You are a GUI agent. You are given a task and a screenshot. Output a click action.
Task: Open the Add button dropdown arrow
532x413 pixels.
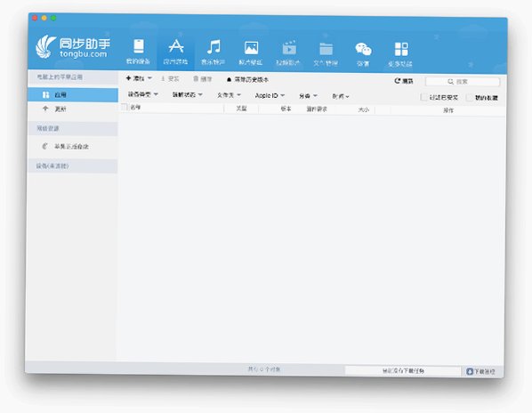coord(149,78)
